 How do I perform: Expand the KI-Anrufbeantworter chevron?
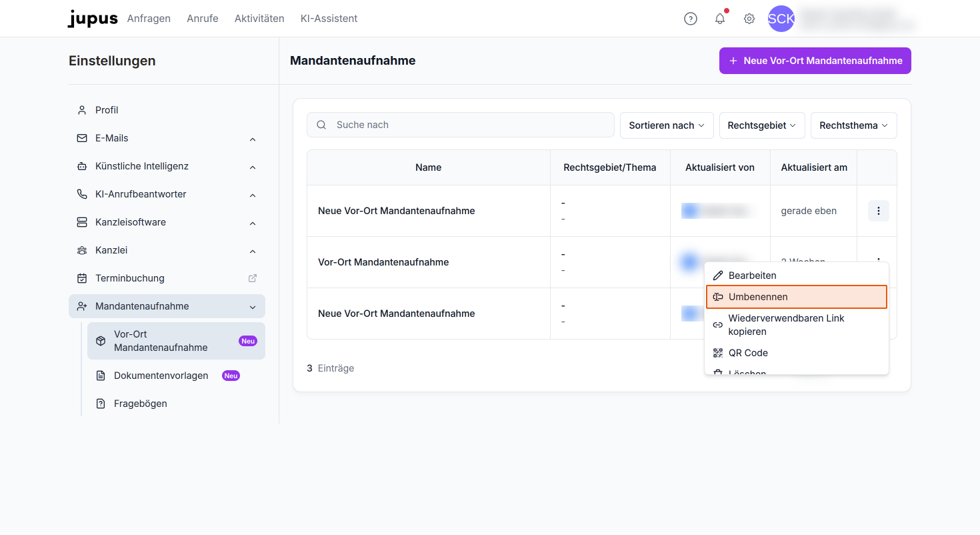coord(253,195)
